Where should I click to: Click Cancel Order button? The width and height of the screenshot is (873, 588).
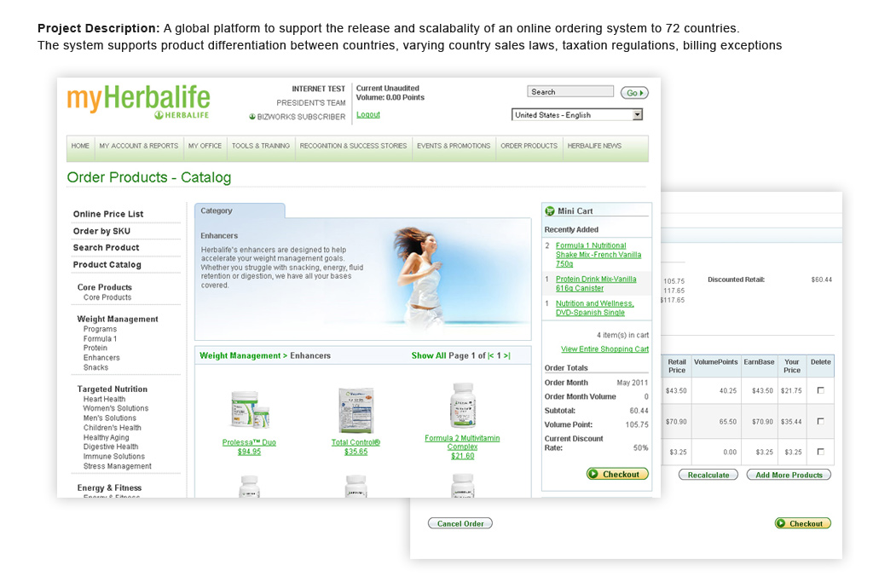(460, 523)
